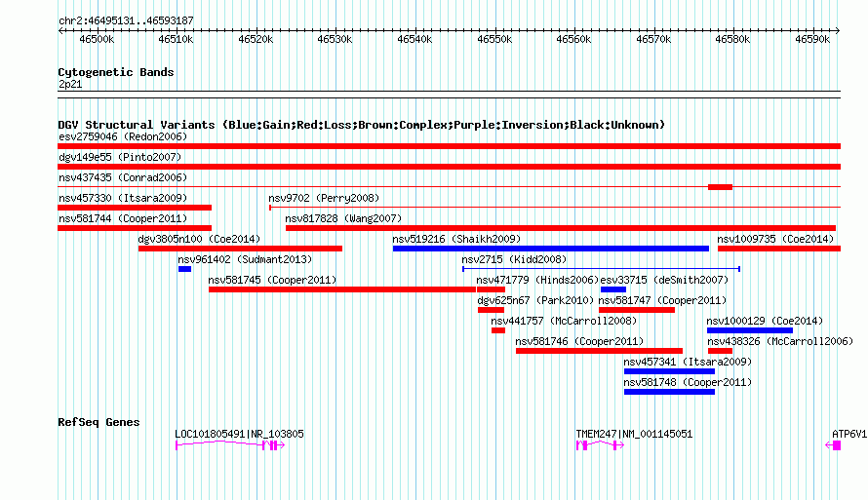Select the red nsv581745 loss bar
This screenshot has width=868, height=500.
pyautogui.click(x=342, y=289)
